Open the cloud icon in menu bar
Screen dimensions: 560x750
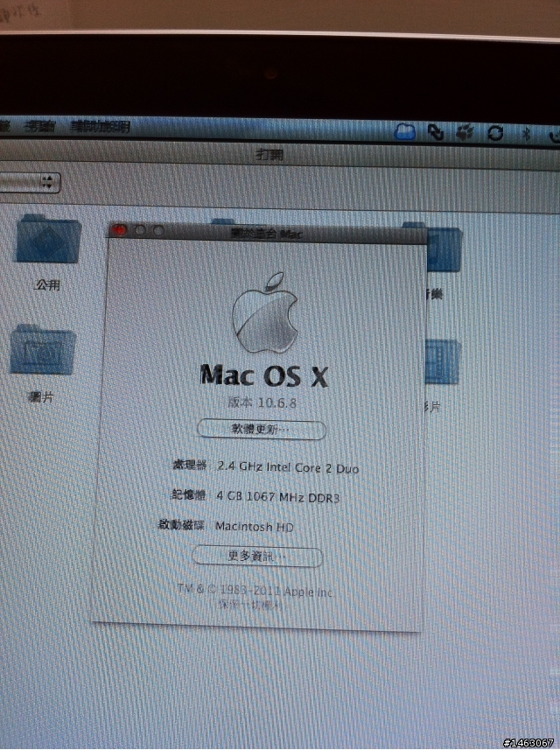[x=404, y=131]
